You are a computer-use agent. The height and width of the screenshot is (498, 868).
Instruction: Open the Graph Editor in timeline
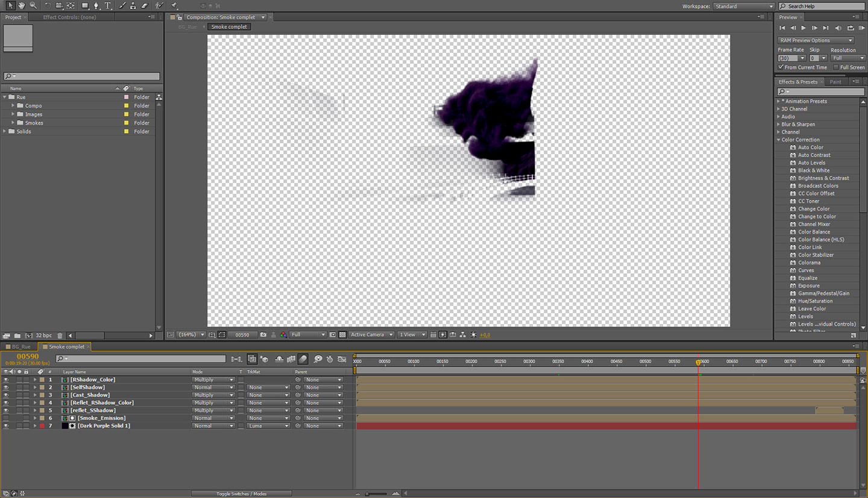pyautogui.click(x=342, y=359)
